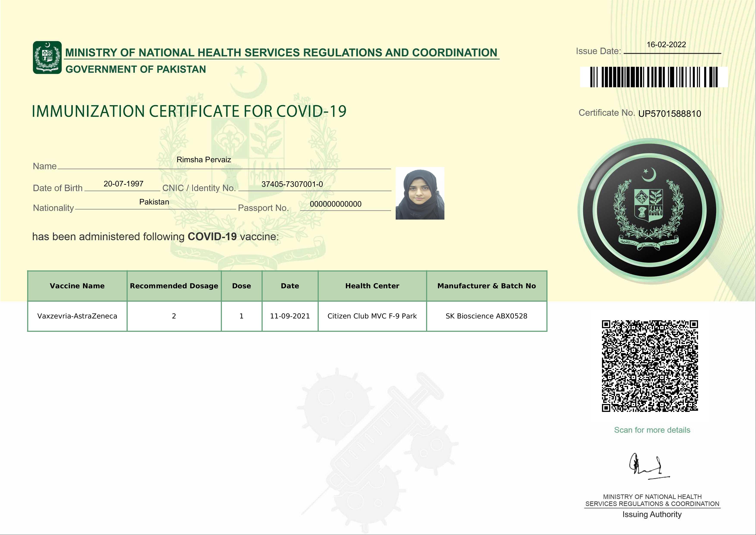Click the barcode under the issue date
The height and width of the screenshot is (535, 756).
coord(653,77)
